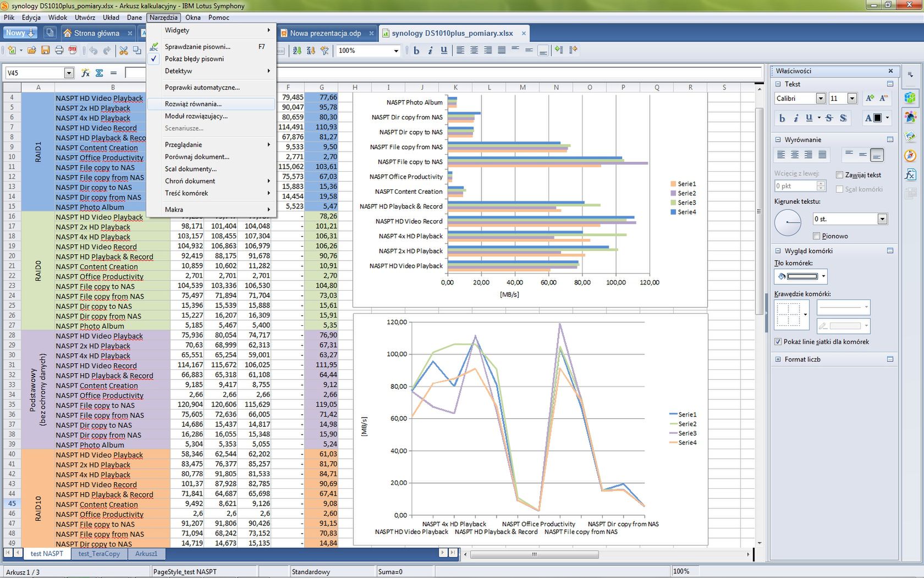Image resolution: width=924 pixels, height=578 pixels.
Task: Open the Calibri font name dropdown
Action: [821, 99]
